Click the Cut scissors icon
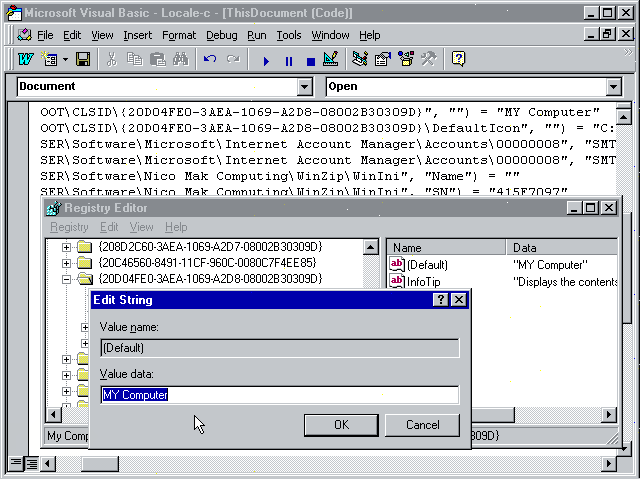 coord(111,60)
